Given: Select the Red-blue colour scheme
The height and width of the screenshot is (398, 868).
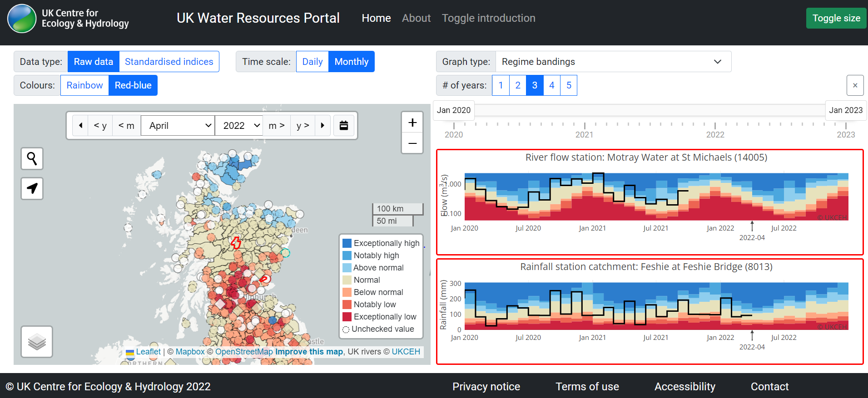Looking at the screenshot, I should click(133, 85).
